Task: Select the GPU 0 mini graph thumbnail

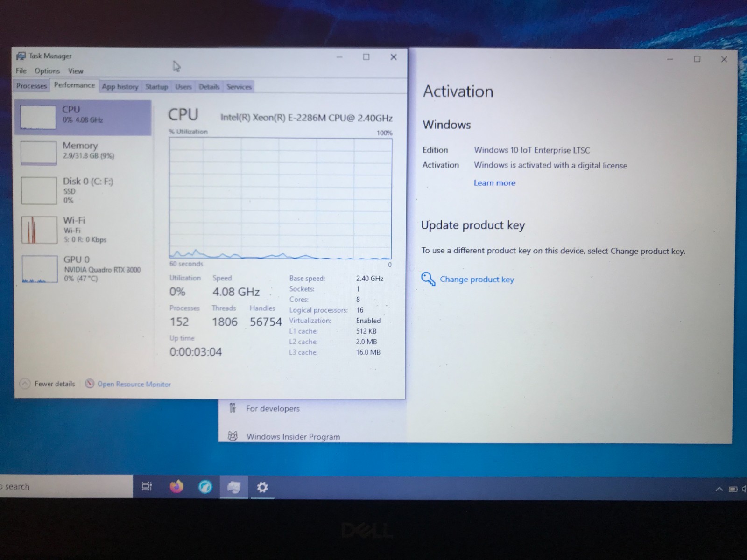Action: click(x=40, y=269)
